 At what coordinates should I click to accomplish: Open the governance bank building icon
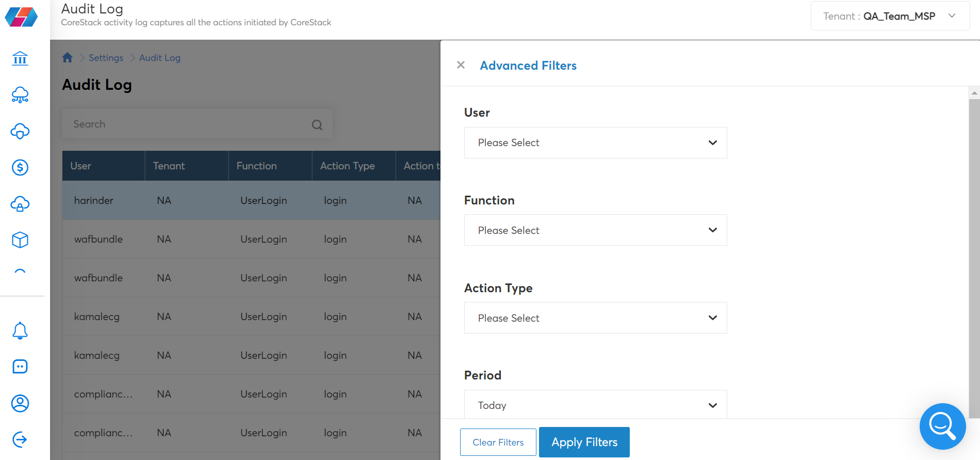click(x=20, y=58)
